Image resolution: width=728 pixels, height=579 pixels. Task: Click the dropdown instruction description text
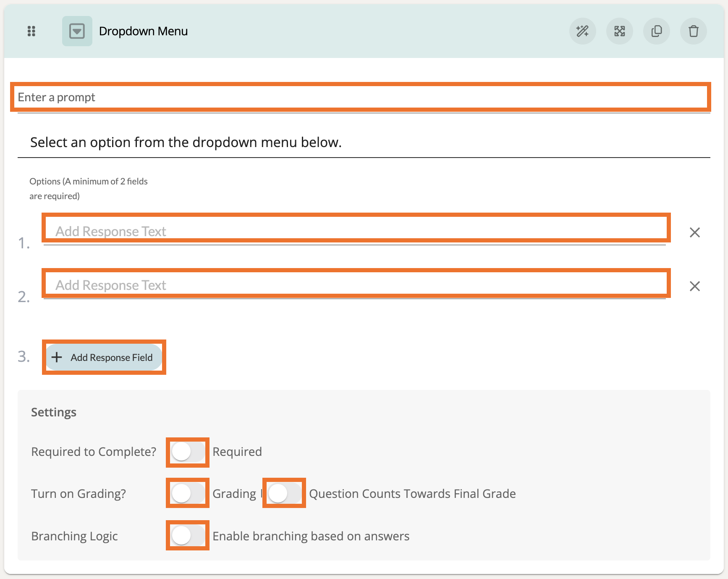coord(186,142)
